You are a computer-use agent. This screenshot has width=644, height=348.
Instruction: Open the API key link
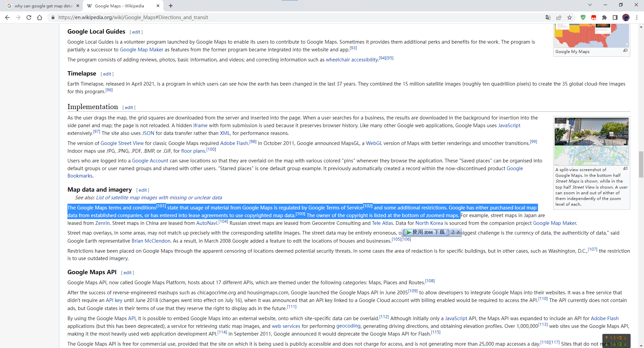click(x=114, y=300)
